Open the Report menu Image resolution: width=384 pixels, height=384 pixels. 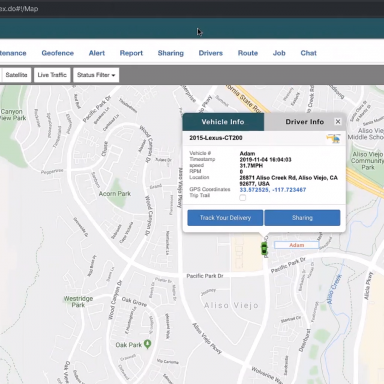[x=131, y=53]
